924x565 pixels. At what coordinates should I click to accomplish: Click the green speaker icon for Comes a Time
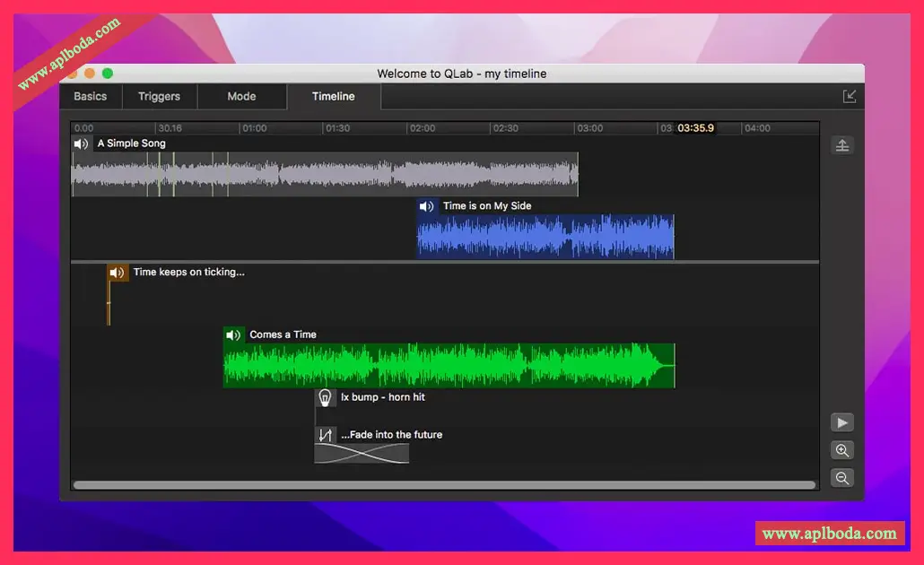[x=234, y=335]
